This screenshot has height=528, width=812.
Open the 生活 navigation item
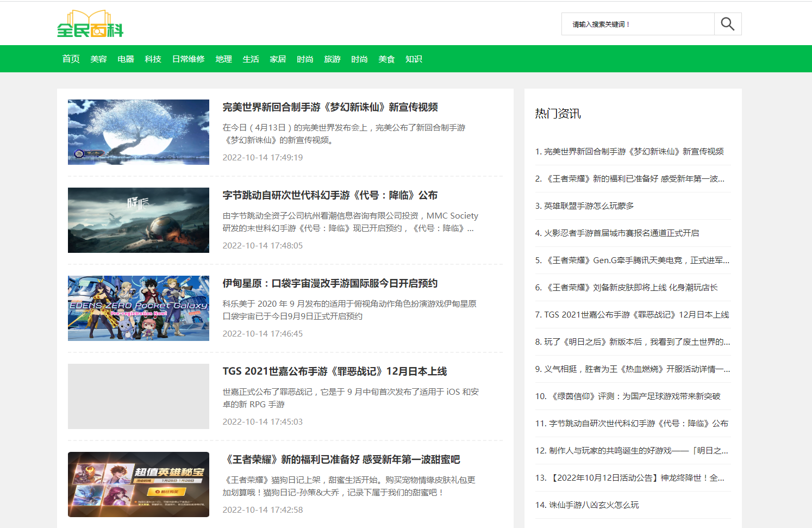(x=251, y=59)
